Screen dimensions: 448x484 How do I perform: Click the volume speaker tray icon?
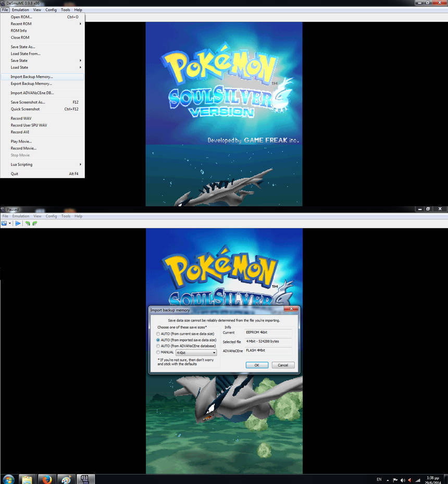pos(402,480)
